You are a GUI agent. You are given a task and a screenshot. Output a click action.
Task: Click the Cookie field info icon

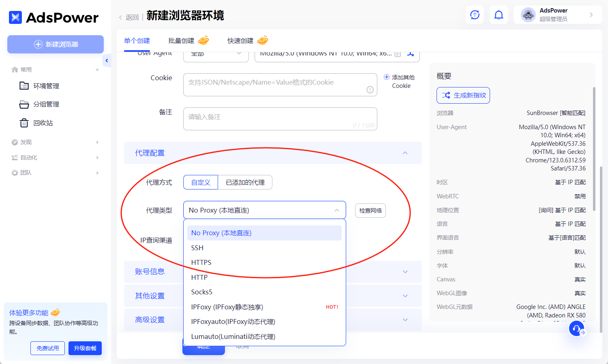pyautogui.click(x=370, y=90)
